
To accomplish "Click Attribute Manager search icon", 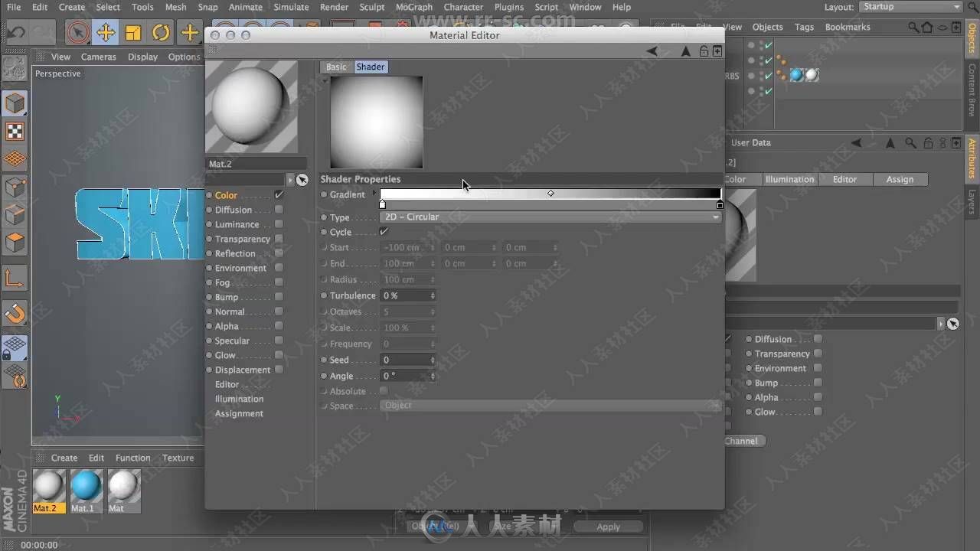I will coord(910,143).
